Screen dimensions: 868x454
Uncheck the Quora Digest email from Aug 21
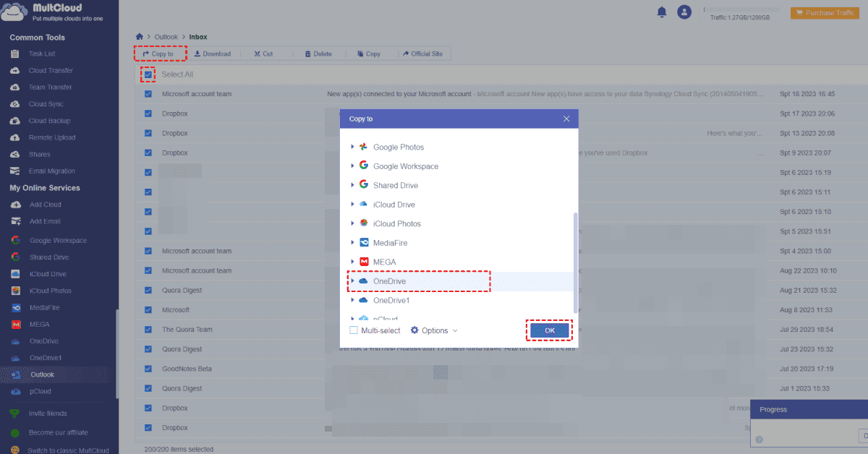148,290
